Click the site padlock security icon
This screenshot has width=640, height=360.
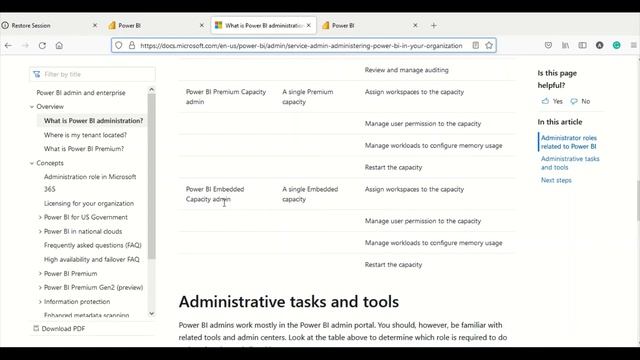click(x=132, y=46)
